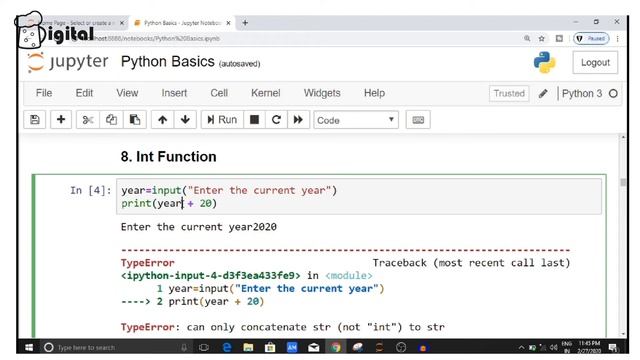Open File Explorer from the taskbar

[248, 347]
